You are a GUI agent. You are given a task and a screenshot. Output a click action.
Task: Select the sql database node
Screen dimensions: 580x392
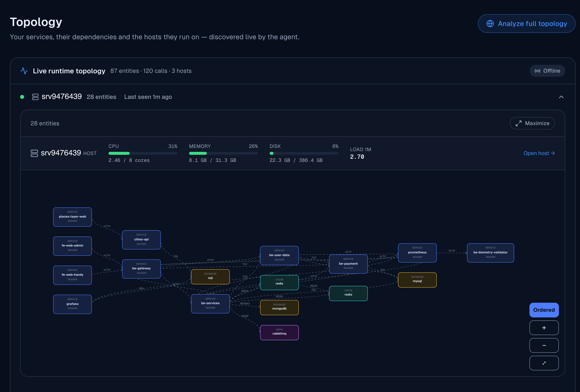pos(210,276)
